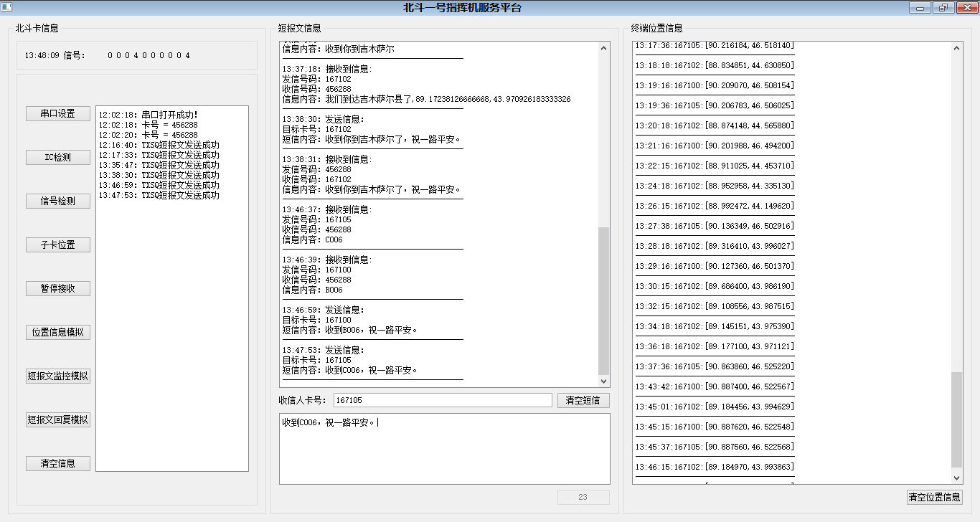Click position entry 13:45:01:167102
Viewport: 980px width, 522px height.
click(x=715, y=407)
